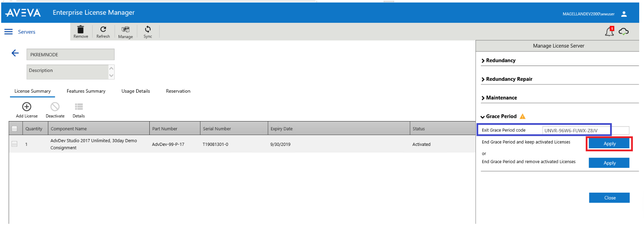Viewport: 644px width, 225px height.
Task: Click the 9/30/2019 expiry date cell
Action: [x=280, y=144]
